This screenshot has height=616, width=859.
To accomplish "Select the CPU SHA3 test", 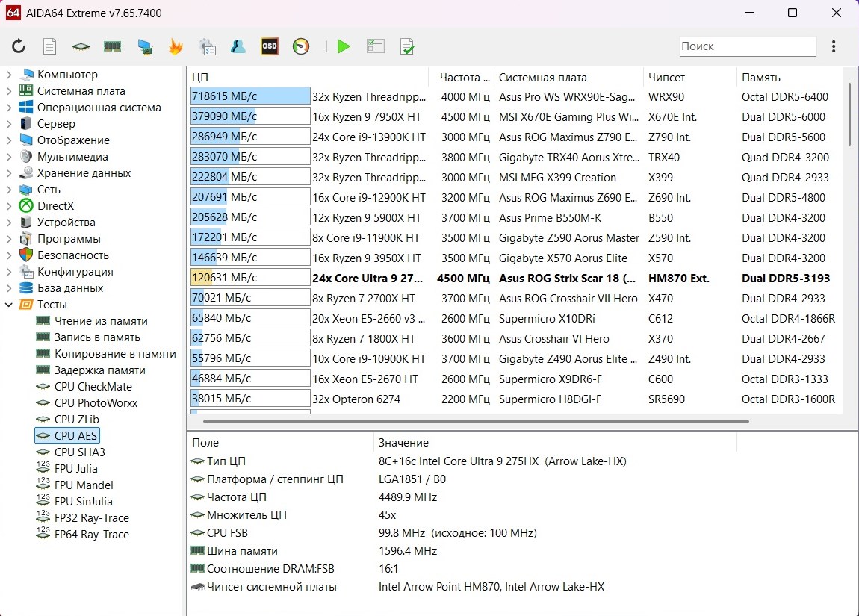I will 79,452.
